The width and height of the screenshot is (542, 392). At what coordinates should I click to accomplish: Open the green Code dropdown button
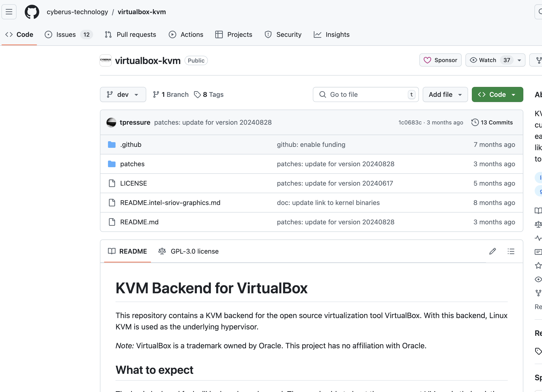tap(497, 95)
